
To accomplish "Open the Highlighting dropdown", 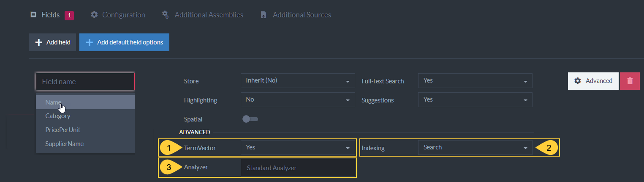I will (298, 100).
